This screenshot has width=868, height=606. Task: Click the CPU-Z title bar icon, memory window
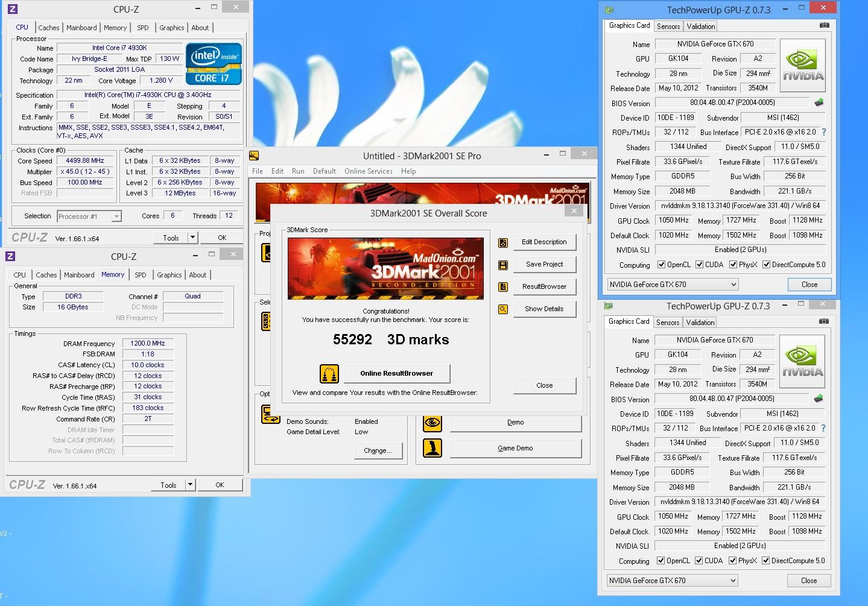click(10, 256)
